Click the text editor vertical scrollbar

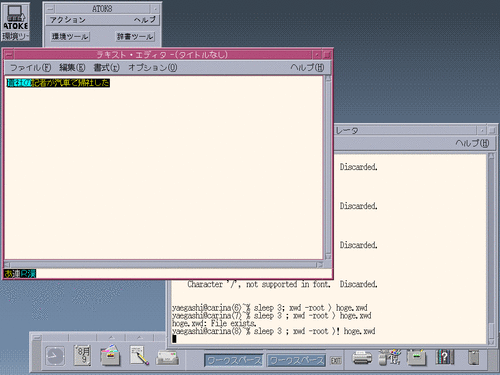click(x=328, y=167)
